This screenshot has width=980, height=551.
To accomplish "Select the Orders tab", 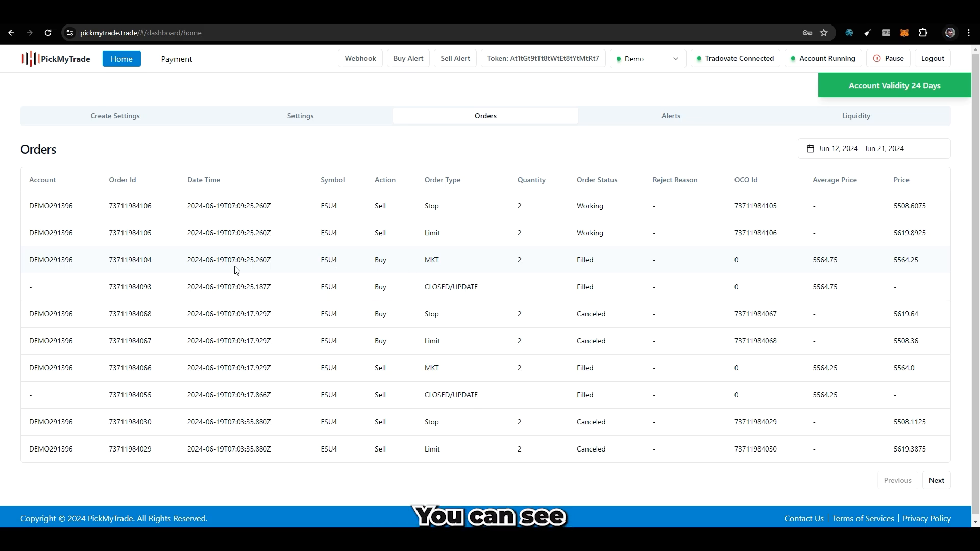I will 485,115.
